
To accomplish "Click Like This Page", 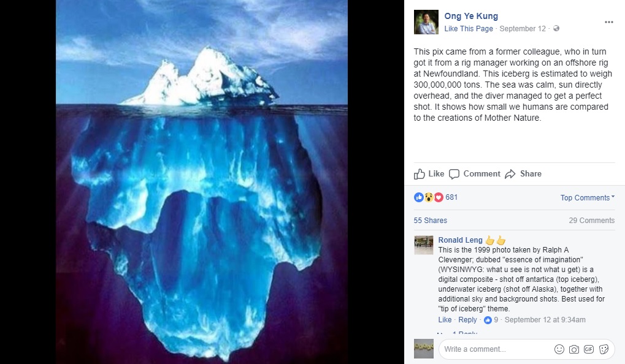I will (469, 29).
